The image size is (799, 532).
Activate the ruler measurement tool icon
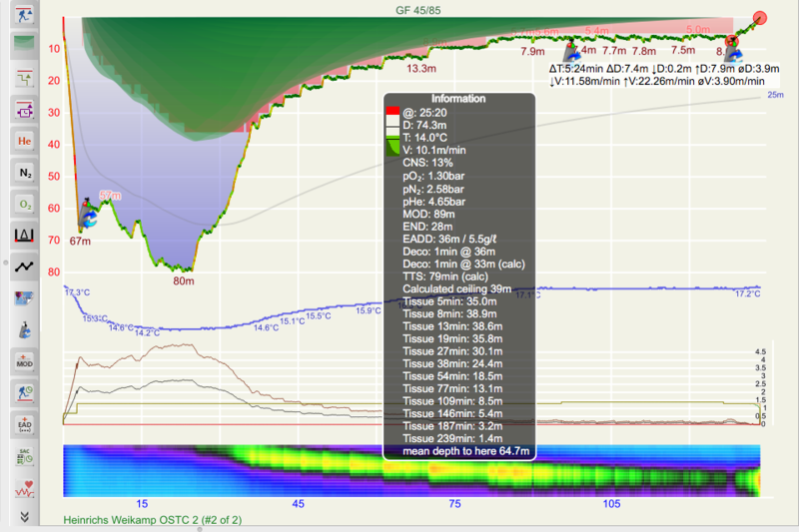point(24,237)
